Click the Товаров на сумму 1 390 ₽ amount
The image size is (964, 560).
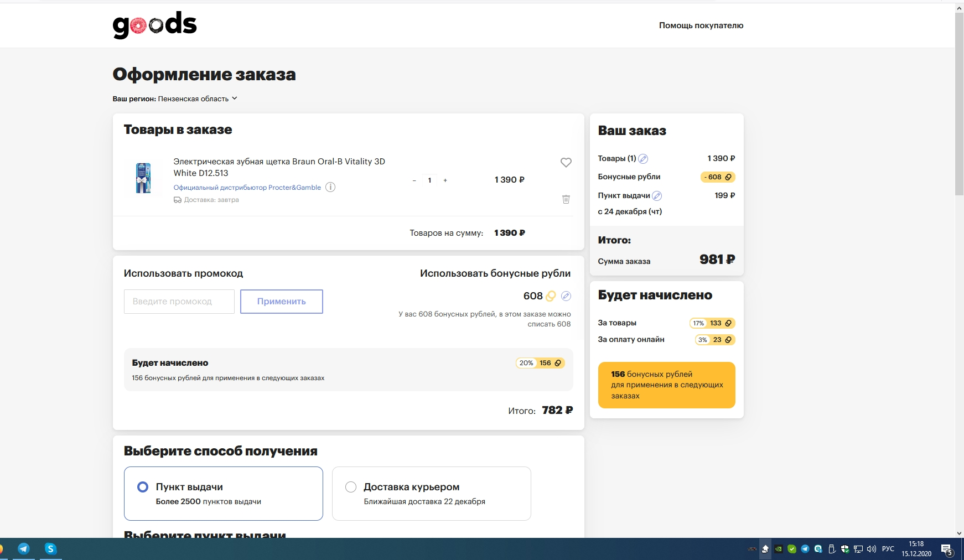pyautogui.click(x=510, y=233)
